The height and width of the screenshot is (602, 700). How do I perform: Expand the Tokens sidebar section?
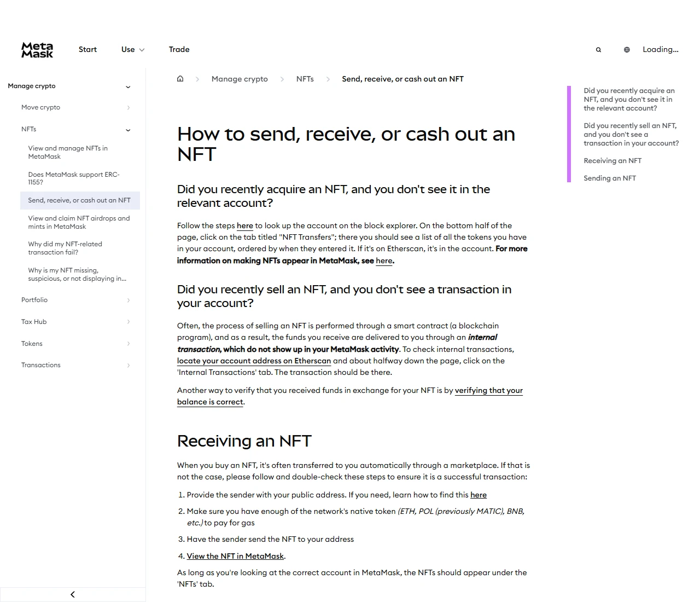click(75, 344)
